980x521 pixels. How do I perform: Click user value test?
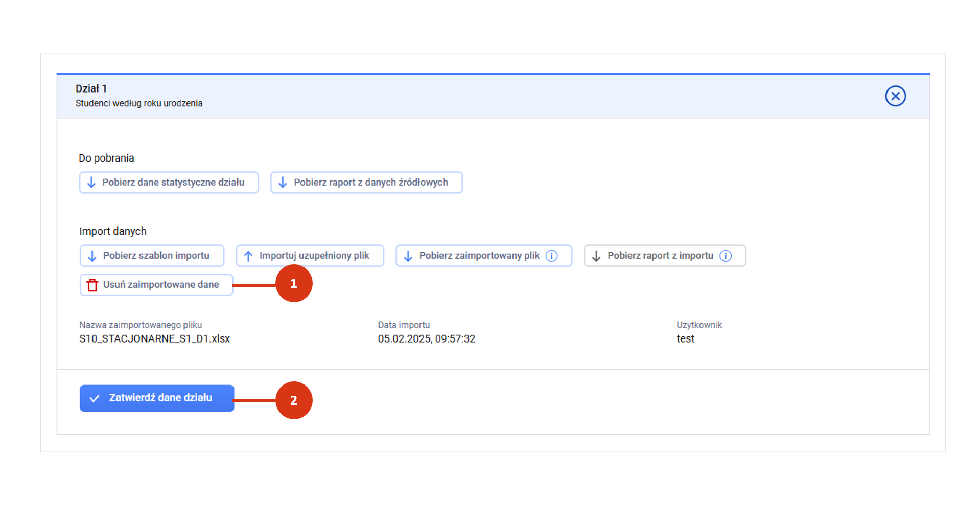point(686,339)
